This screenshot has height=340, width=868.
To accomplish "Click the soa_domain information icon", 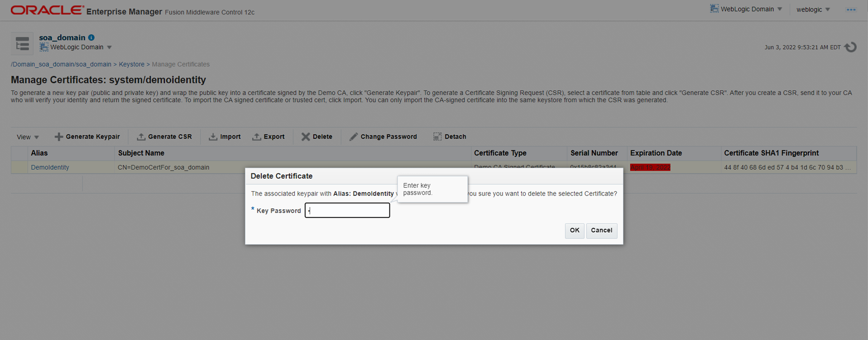I will click(91, 38).
